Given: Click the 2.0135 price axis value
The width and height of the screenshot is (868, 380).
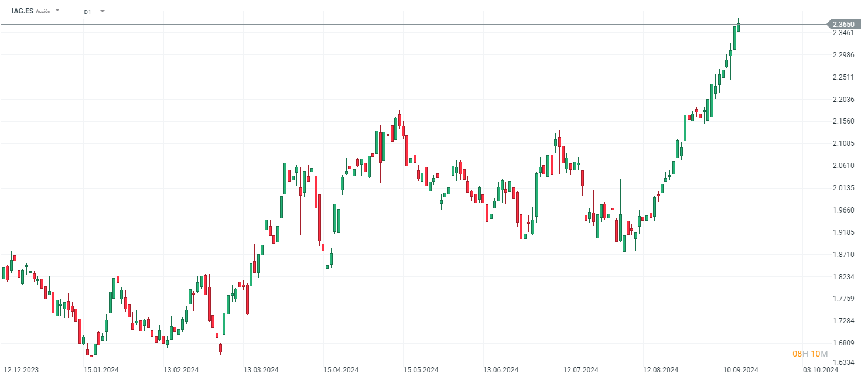Looking at the screenshot, I should pyautogui.click(x=843, y=188).
